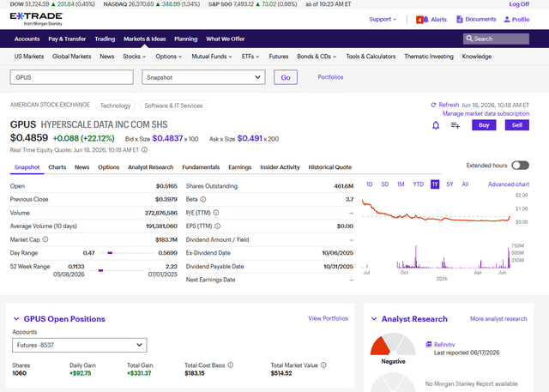Image resolution: width=549 pixels, height=392 pixels.
Task: Select the YTD chart range
Action: click(x=418, y=184)
